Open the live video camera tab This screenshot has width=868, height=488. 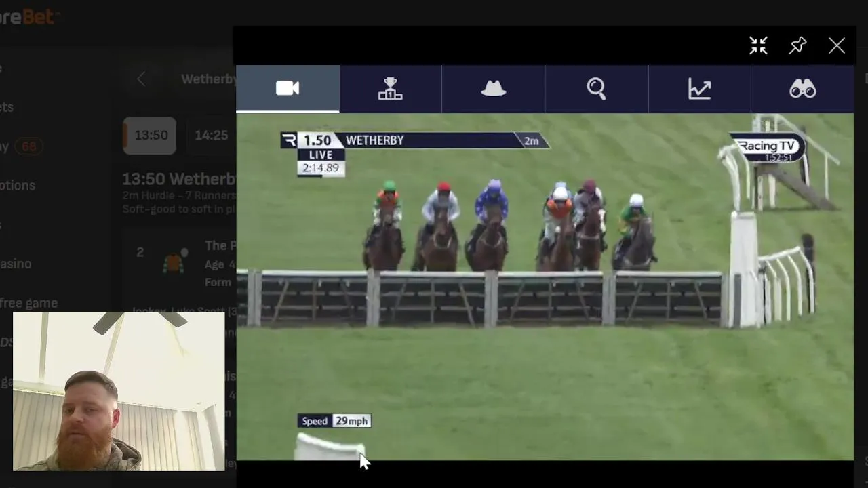(288, 88)
